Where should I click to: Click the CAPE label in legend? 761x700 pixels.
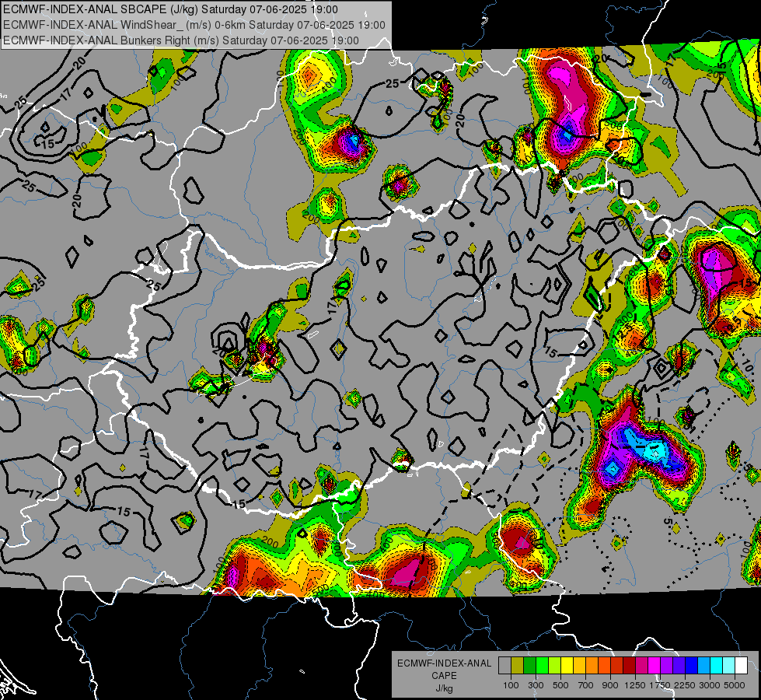444,676
